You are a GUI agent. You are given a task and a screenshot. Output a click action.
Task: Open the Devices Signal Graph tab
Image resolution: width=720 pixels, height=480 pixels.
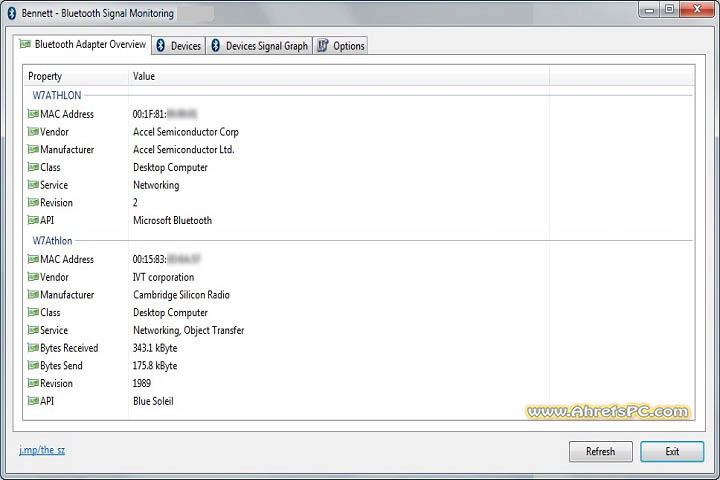click(259, 46)
